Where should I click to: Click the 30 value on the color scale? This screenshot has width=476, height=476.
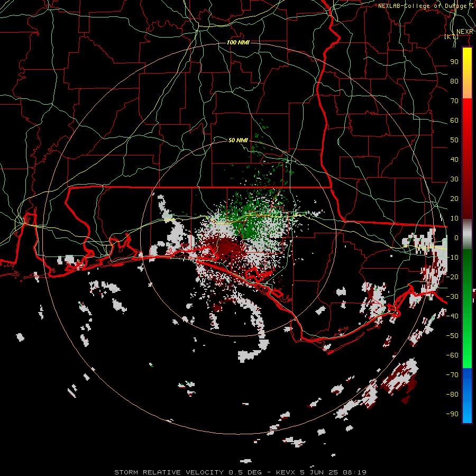tap(454, 179)
